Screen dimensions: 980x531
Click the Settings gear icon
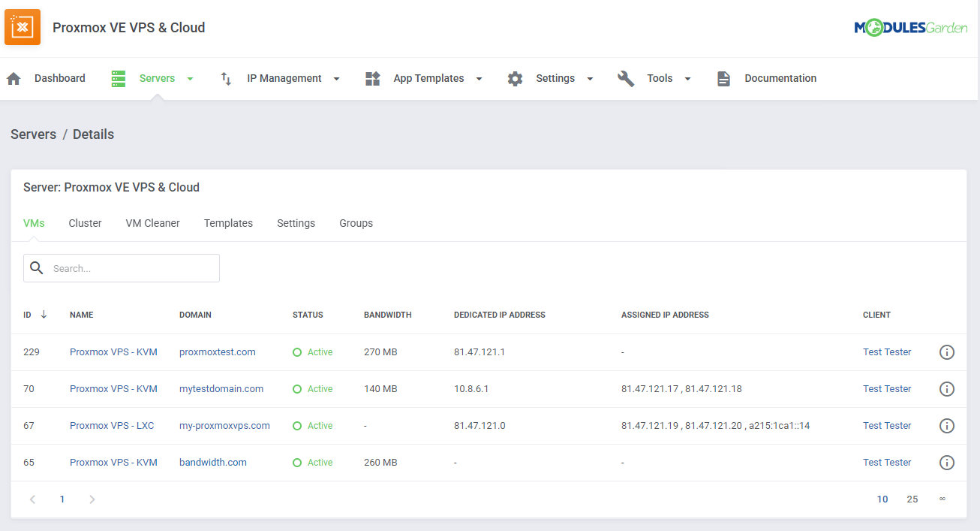click(516, 78)
